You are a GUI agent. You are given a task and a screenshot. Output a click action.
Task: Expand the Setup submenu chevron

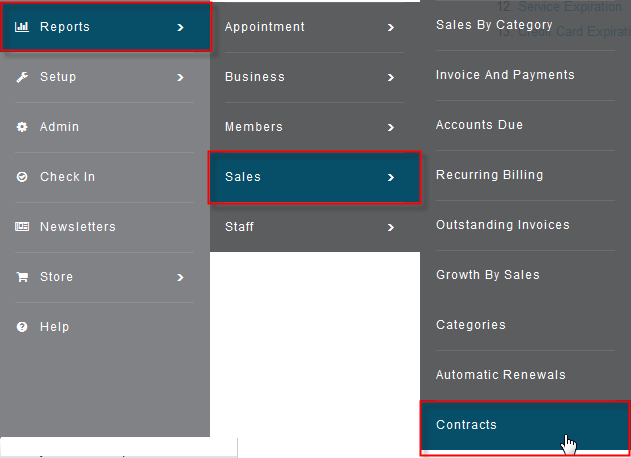click(x=180, y=77)
